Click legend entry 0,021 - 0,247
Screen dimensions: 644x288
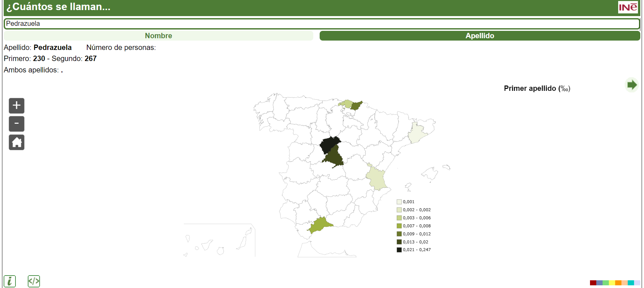(x=414, y=250)
